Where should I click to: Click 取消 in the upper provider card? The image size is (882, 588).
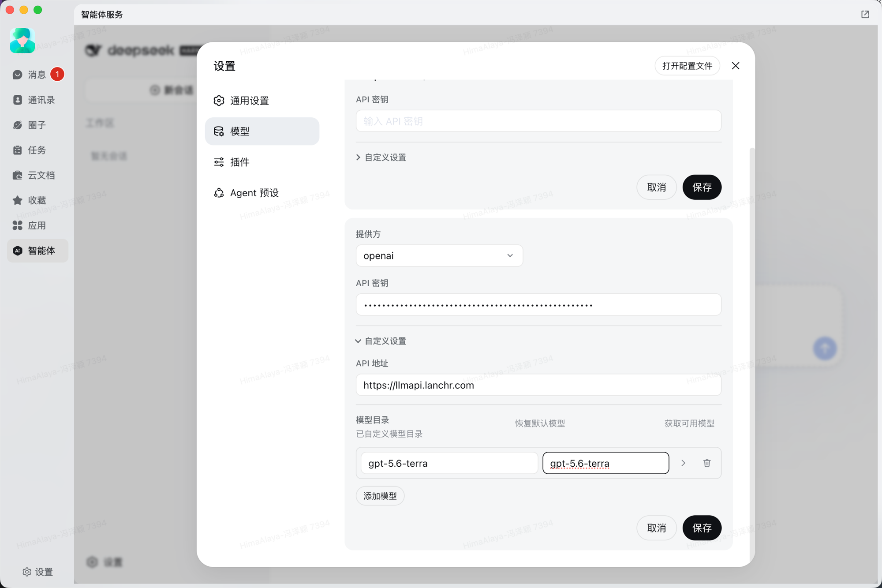click(x=656, y=187)
